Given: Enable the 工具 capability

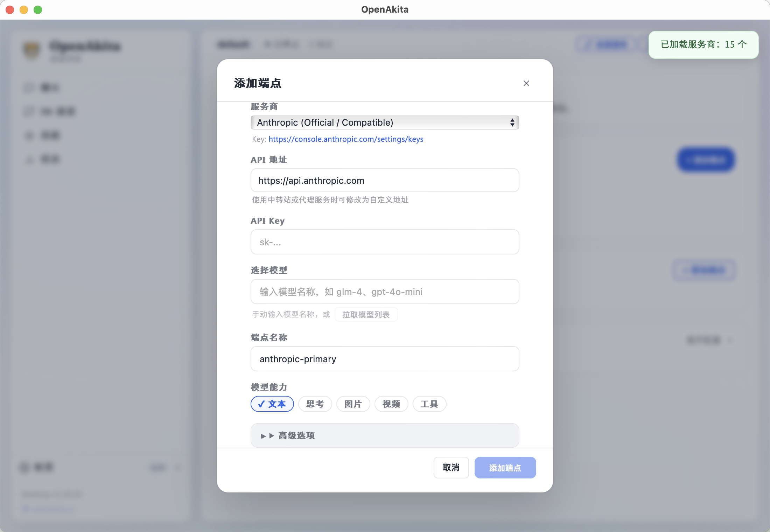Looking at the screenshot, I should 429,404.
